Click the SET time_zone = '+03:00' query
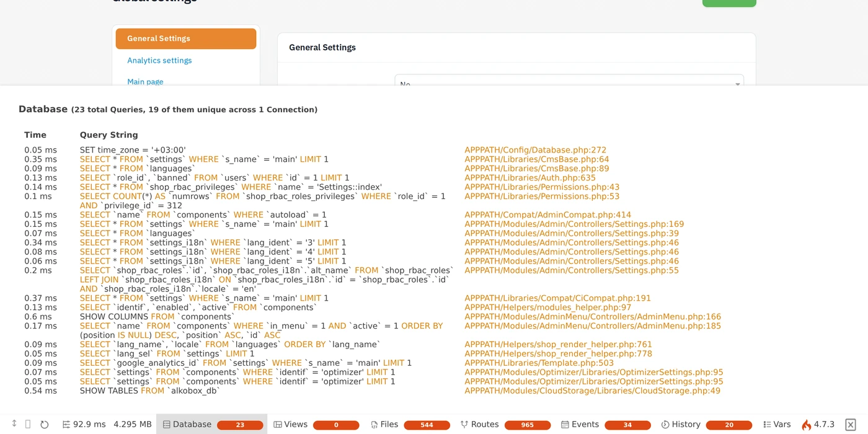 tap(133, 150)
